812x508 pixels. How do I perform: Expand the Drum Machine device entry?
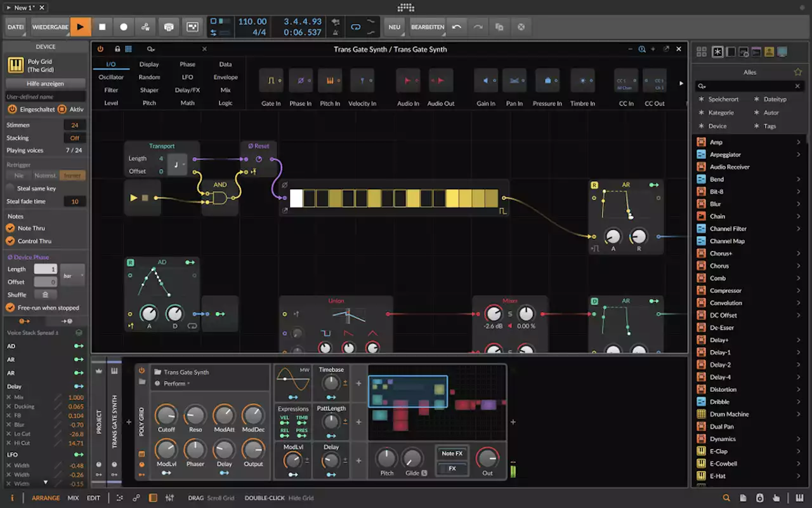pos(799,414)
